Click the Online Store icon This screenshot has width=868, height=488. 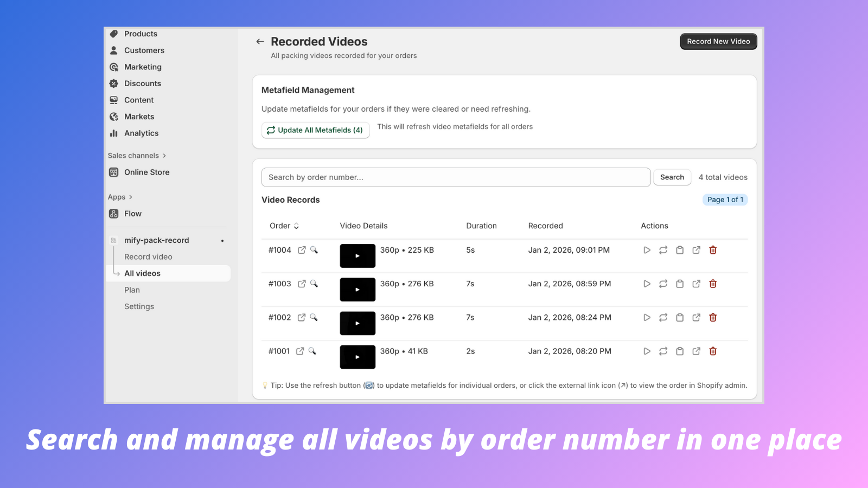(113, 172)
